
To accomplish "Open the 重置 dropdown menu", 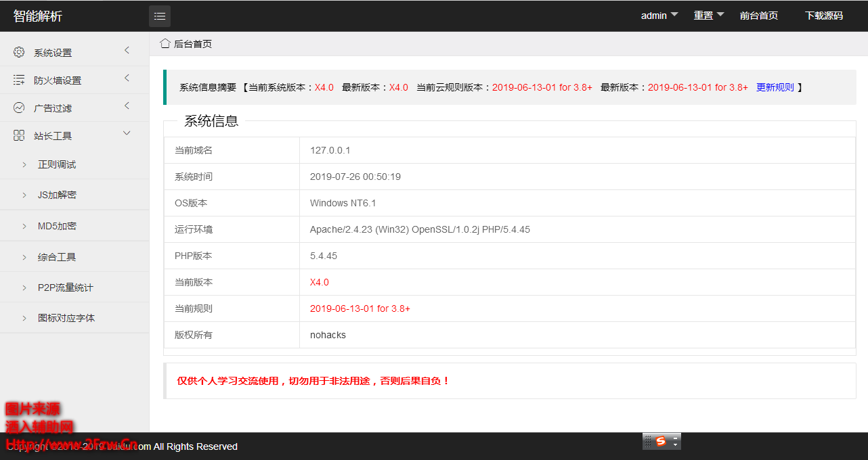I will tap(708, 16).
